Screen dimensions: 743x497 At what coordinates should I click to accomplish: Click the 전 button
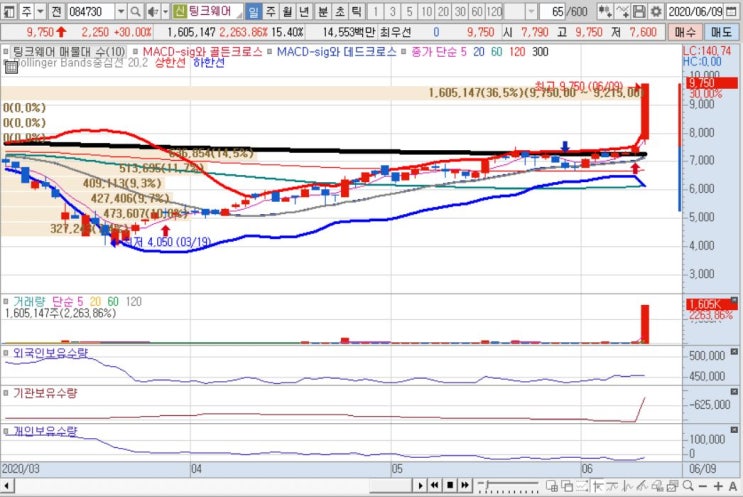tap(56, 11)
